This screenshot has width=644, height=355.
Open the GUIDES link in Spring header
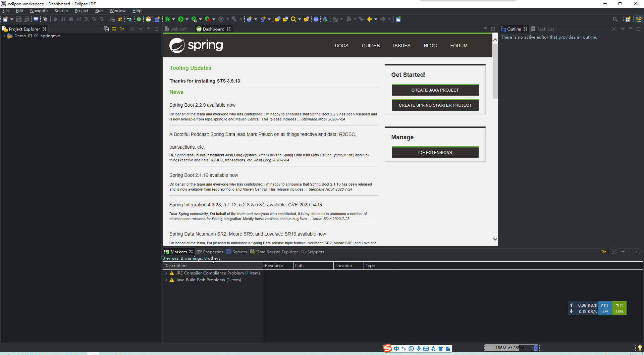pyautogui.click(x=371, y=46)
